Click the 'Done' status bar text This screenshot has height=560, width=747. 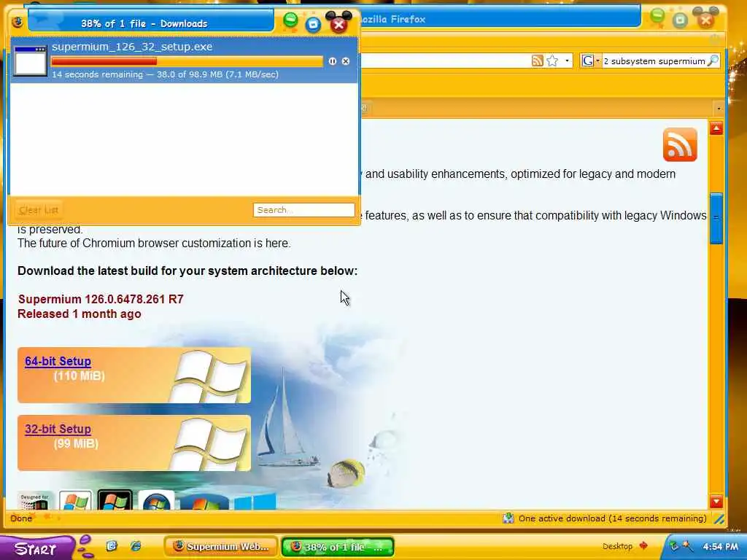[21, 518]
